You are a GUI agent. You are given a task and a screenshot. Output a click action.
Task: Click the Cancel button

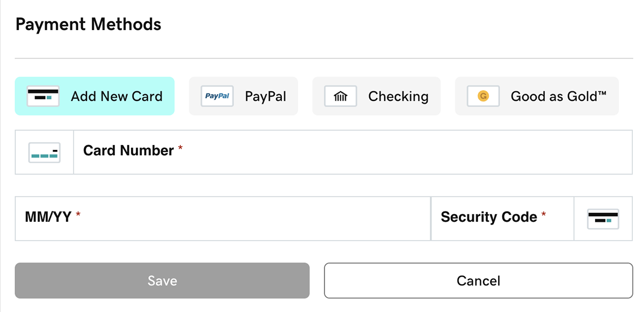pos(478,280)
